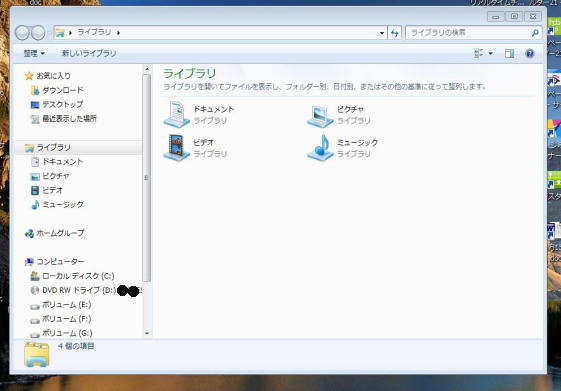Open the blue Help question mark icon
This screenshot has height=391, width=561.
[530, 54]
